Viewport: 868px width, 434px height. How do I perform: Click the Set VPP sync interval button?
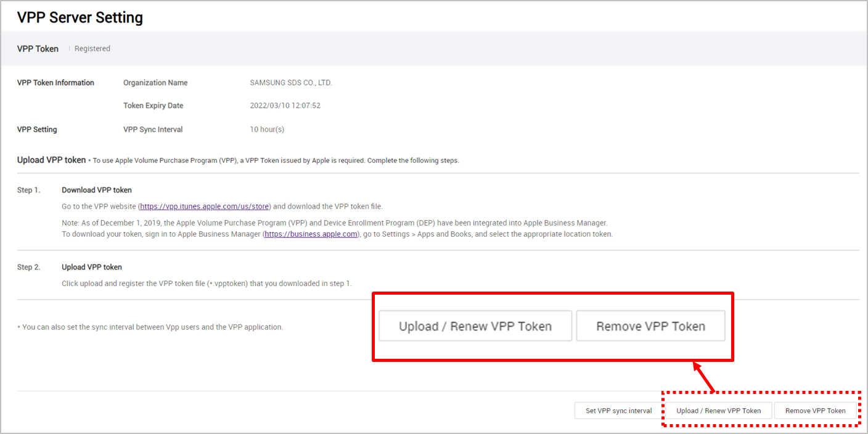pyautogui.click(x=618, y=411)
